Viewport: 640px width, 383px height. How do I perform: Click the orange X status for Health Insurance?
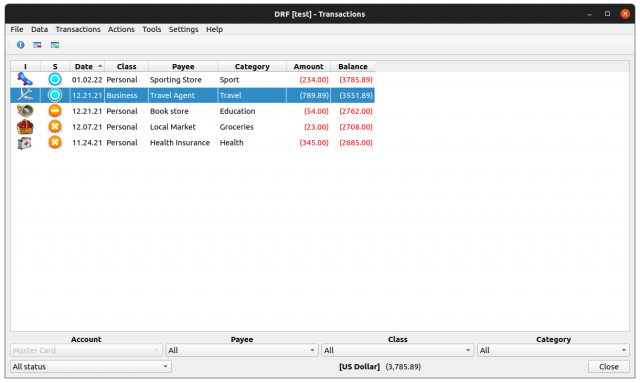[x=55, y=142]
